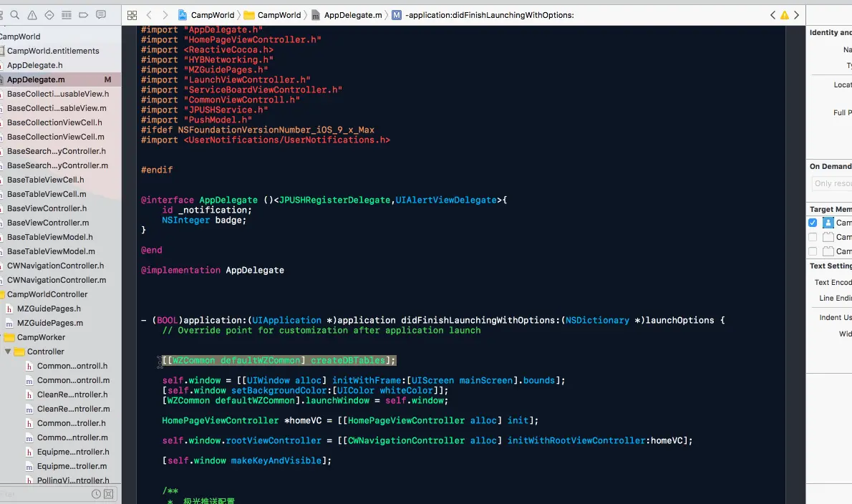Select CWNavigationController.h file
This screenshot has height=504, width=852.
point(55,266)
